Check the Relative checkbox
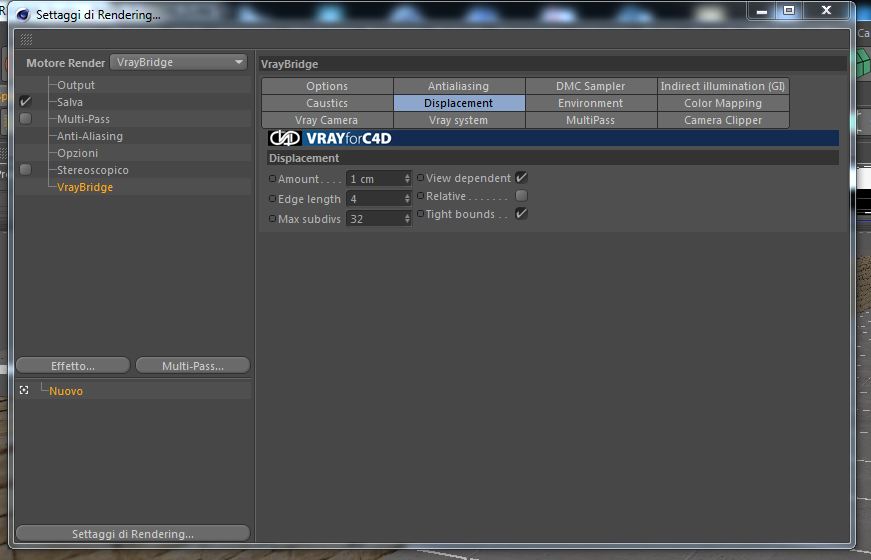 521,196
